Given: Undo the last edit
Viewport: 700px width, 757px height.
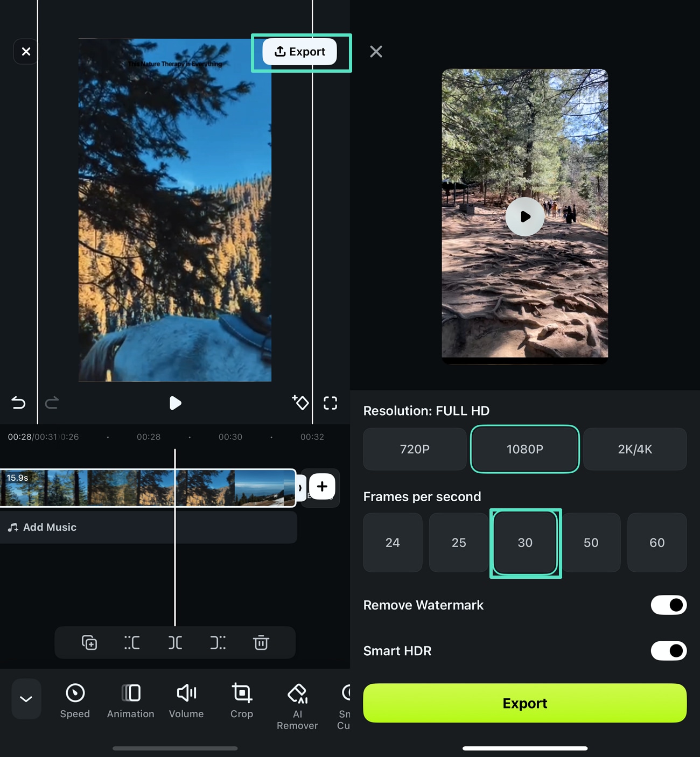Looking at the screenshot, I should click(18, 403).
